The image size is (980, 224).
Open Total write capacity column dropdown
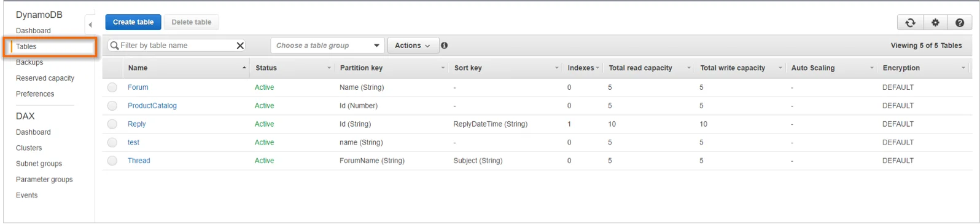pos(780,68)
